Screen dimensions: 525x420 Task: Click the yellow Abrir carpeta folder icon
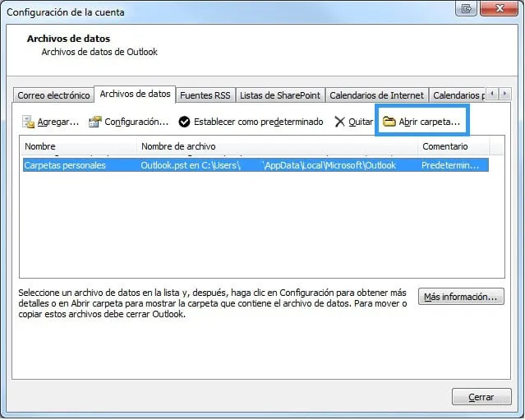[x=389, y=122]
